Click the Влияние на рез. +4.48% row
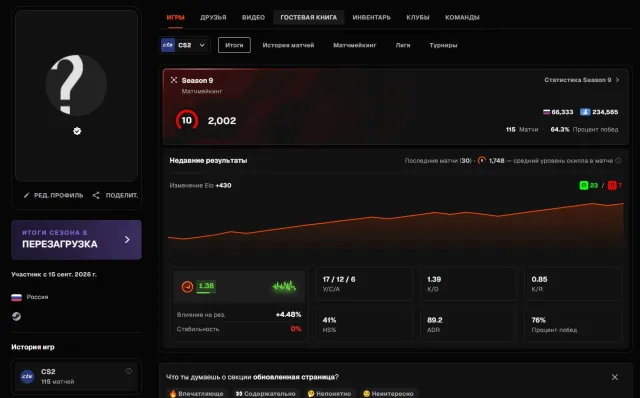The width and height of the screenshot is (640, 398). point(239,315)
